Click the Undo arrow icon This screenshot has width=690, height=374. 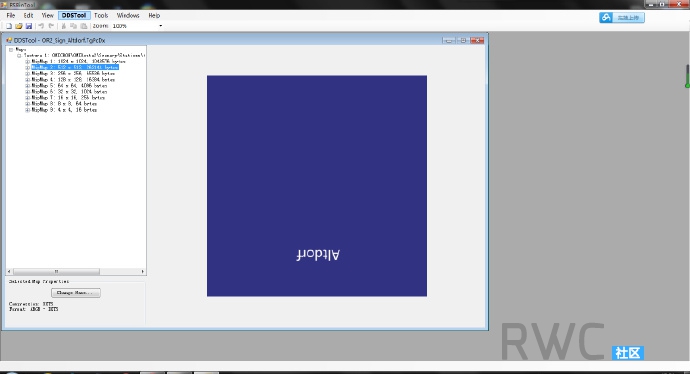pyautogui.click(x=41, y=26)
